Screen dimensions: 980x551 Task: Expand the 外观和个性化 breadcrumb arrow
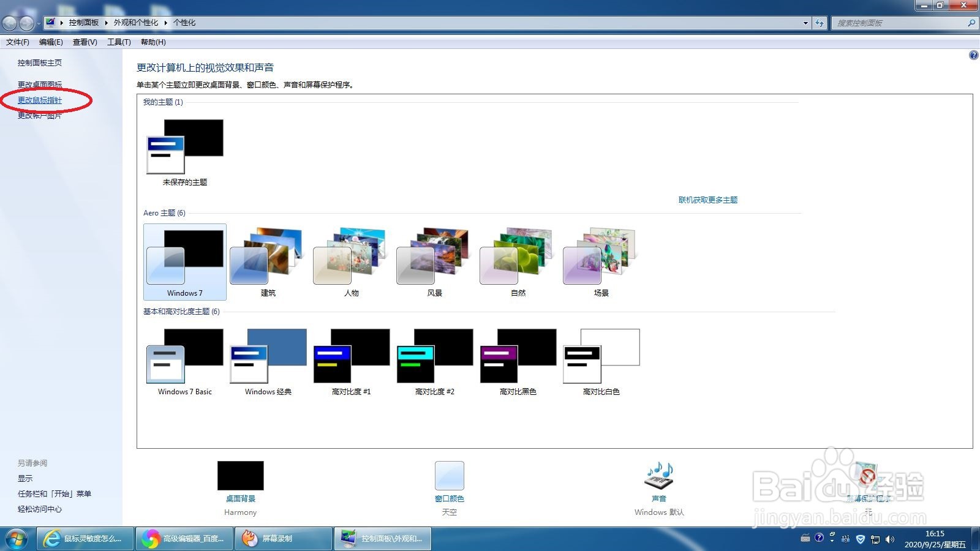pos(165,23)
